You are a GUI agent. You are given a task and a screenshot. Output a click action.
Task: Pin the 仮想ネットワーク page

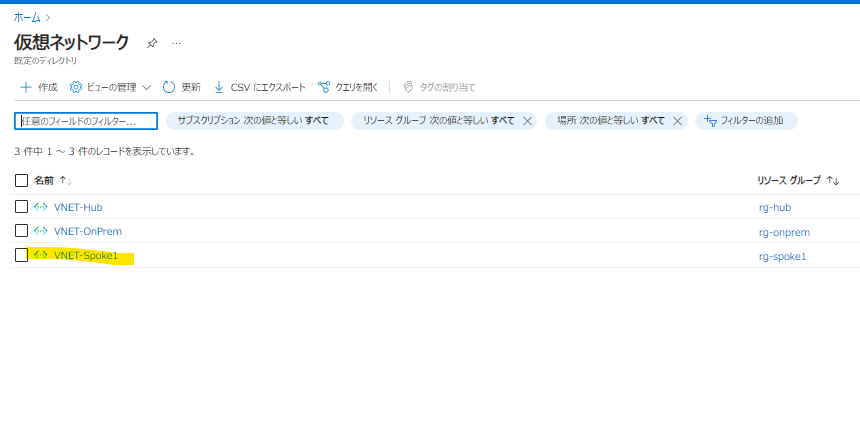click(x=152, y=43)
